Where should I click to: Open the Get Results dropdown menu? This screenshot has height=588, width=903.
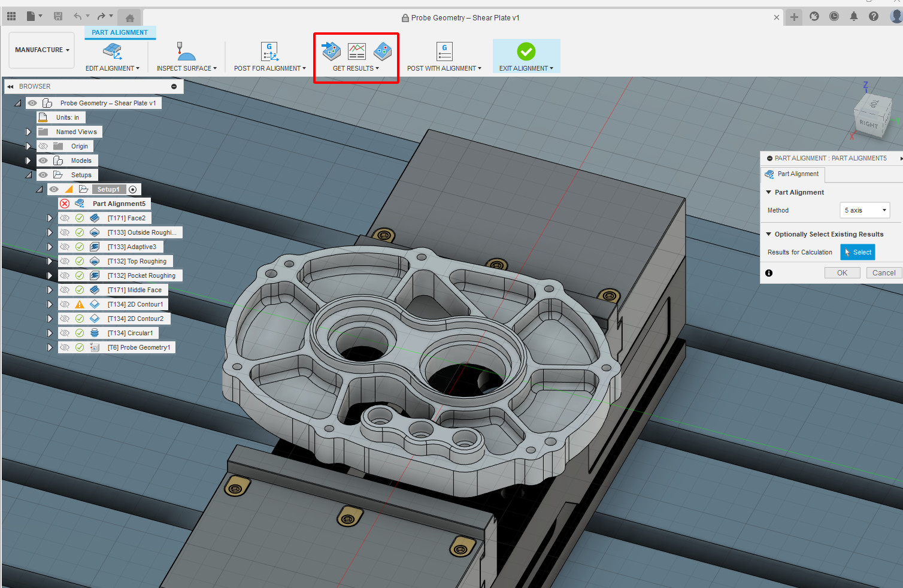point(356,68)
